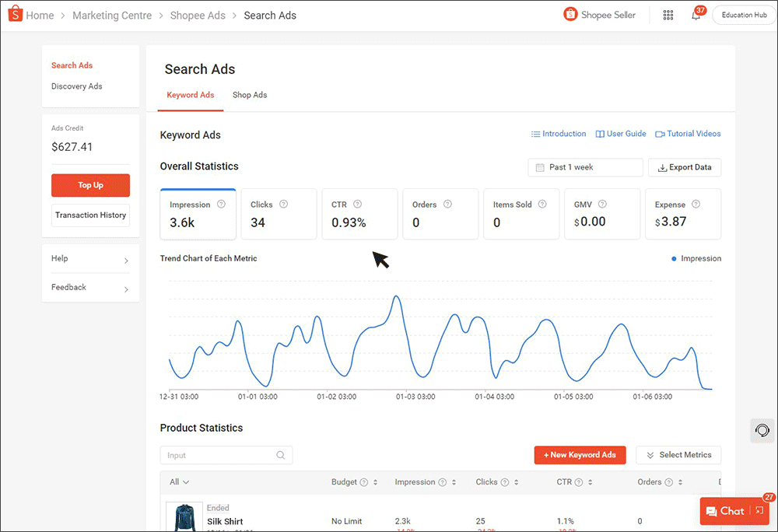Screen dimensions: 778x532
Task: Click the Budget column help icon
Action: 363,482
